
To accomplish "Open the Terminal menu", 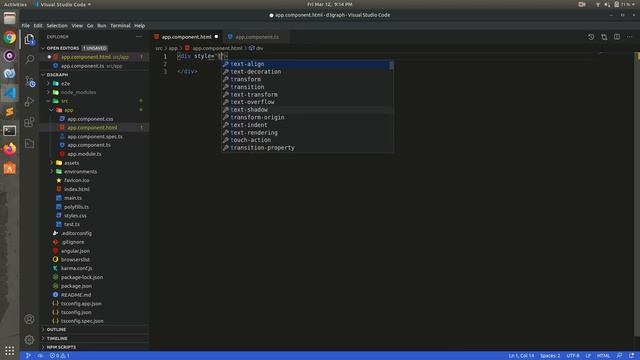I will click(120, 25).
